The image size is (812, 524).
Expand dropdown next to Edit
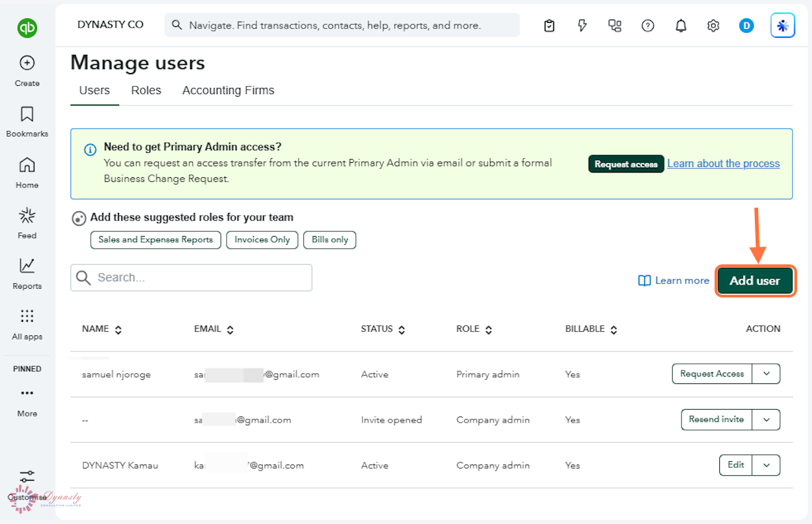coord(766,465)
